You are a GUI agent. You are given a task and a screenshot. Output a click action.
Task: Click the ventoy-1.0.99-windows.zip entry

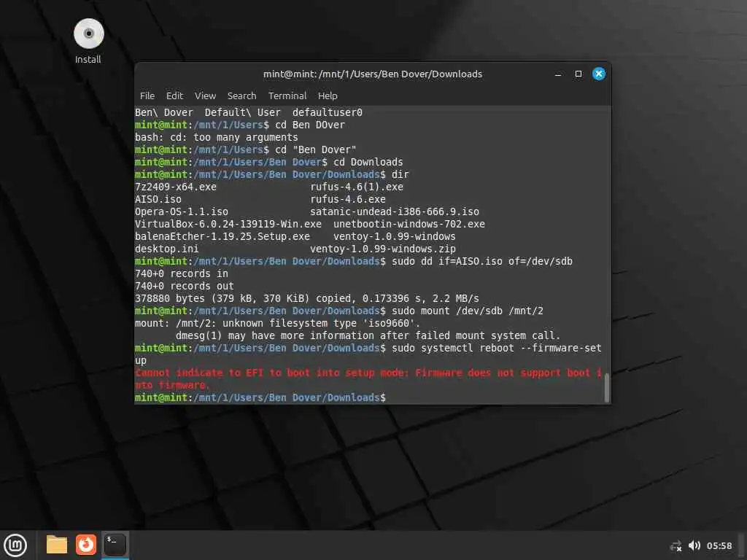(383, 249)
